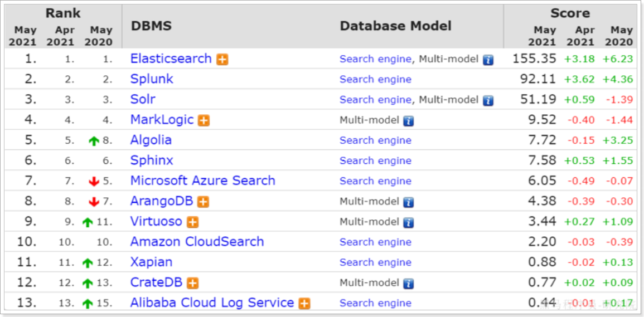Select the score change +6.23
This screenshot has width=644, height=317.
[x=618, y=59]
